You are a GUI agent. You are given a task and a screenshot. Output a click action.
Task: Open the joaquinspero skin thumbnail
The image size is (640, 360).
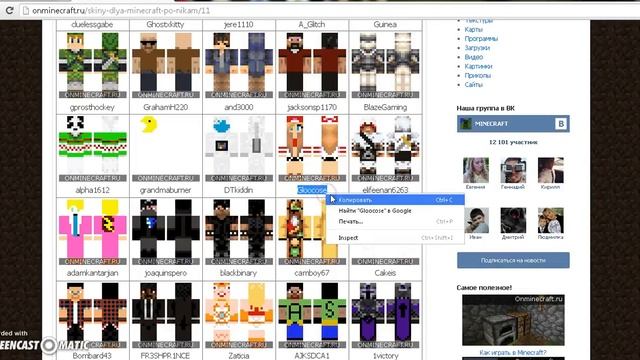tap(165, 232)
